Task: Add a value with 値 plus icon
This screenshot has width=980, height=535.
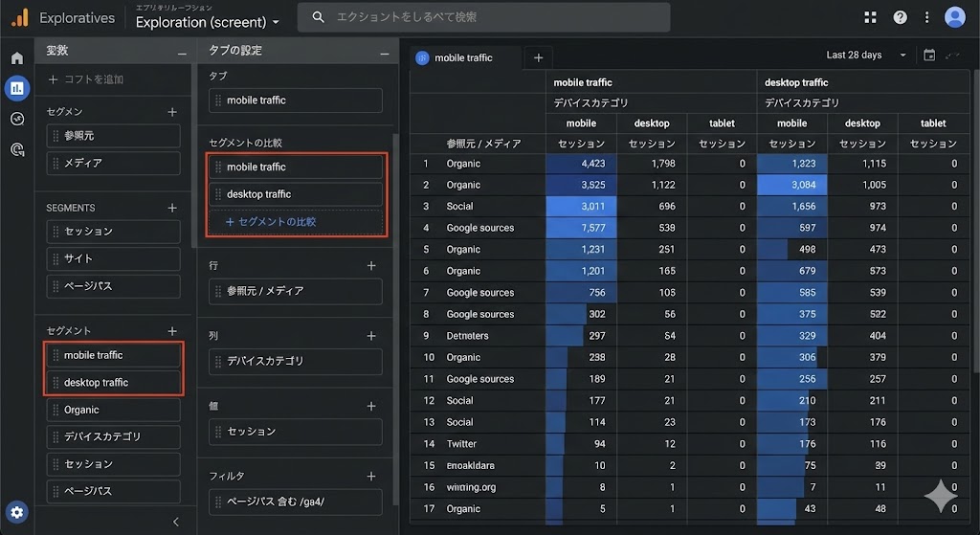Action: (x=371, y=406)
